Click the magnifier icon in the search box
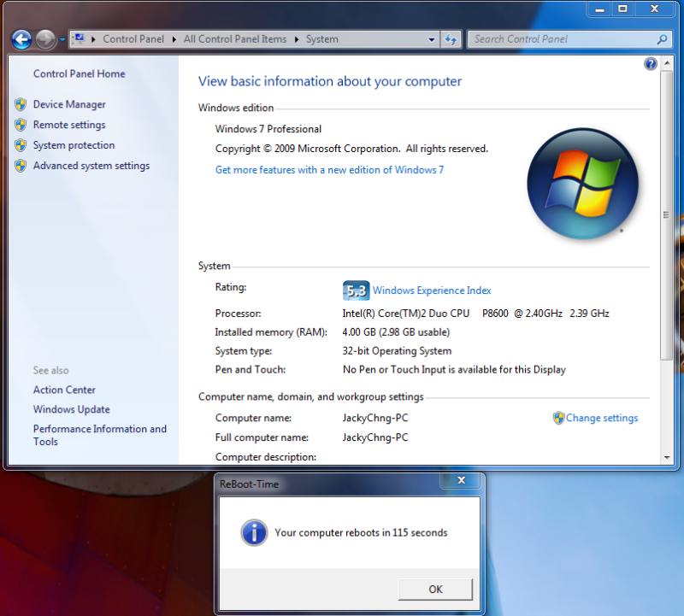684x616 pixels. (x=662, y=39)
